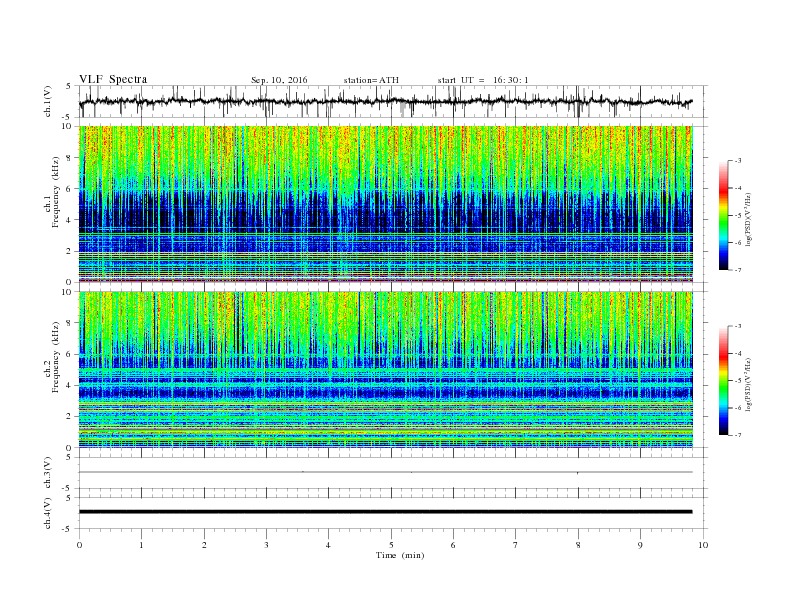Image resolution: width=792 pixels, height=612 pixels.
Task: Click the "-7" tick on the lower color bar
Action: pyautogui.click(x=738, y=435)
